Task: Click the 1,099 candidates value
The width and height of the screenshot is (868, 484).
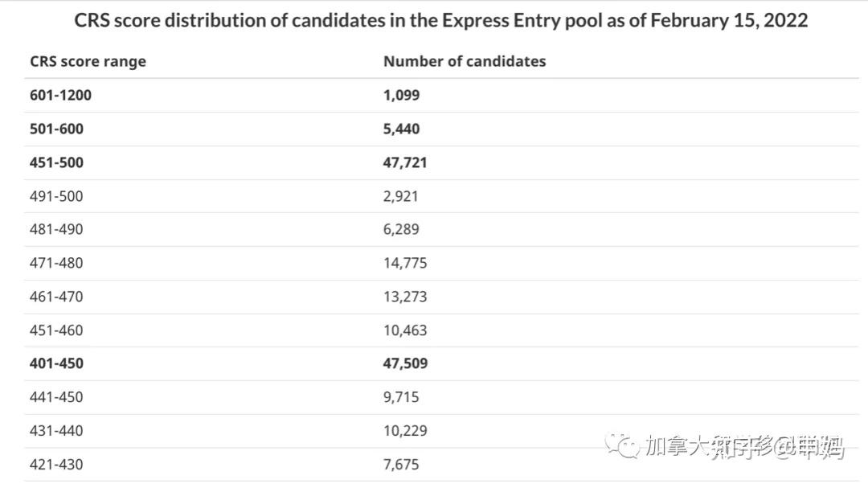Action: point(401,95)
